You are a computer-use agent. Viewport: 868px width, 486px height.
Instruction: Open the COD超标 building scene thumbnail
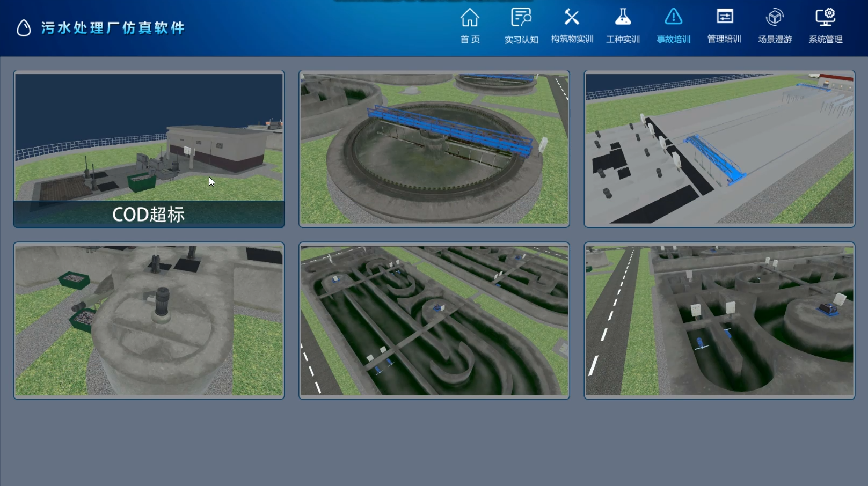149,149
